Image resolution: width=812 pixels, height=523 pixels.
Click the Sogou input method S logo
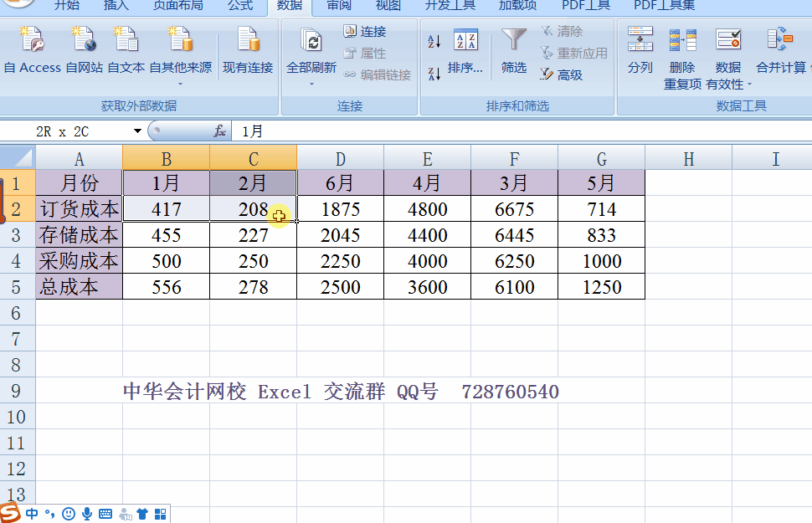click(9, 513)
